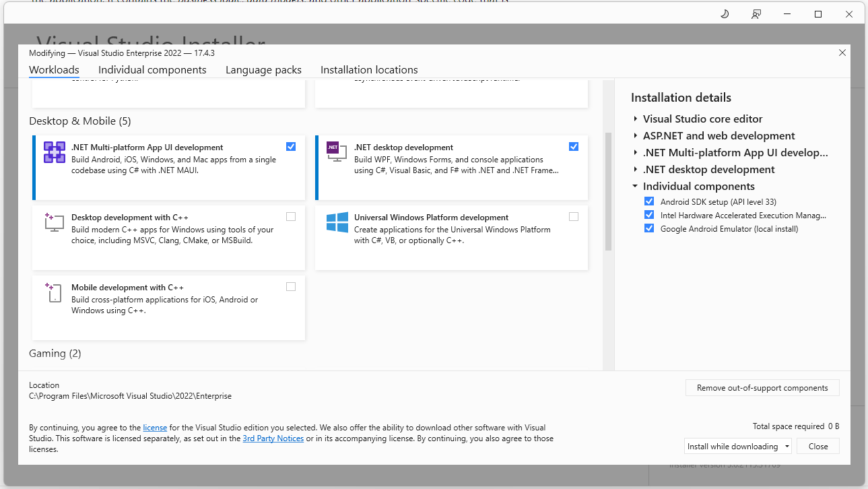
Task: Check Universal Windows Platform development workload
Action: (x=574, y=216)
